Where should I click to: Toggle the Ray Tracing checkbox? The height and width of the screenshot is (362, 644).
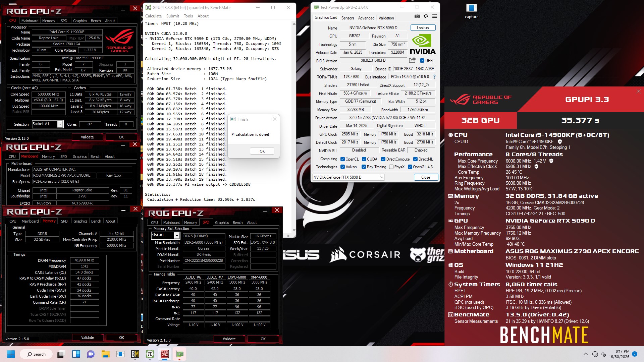tap(364, 167)
